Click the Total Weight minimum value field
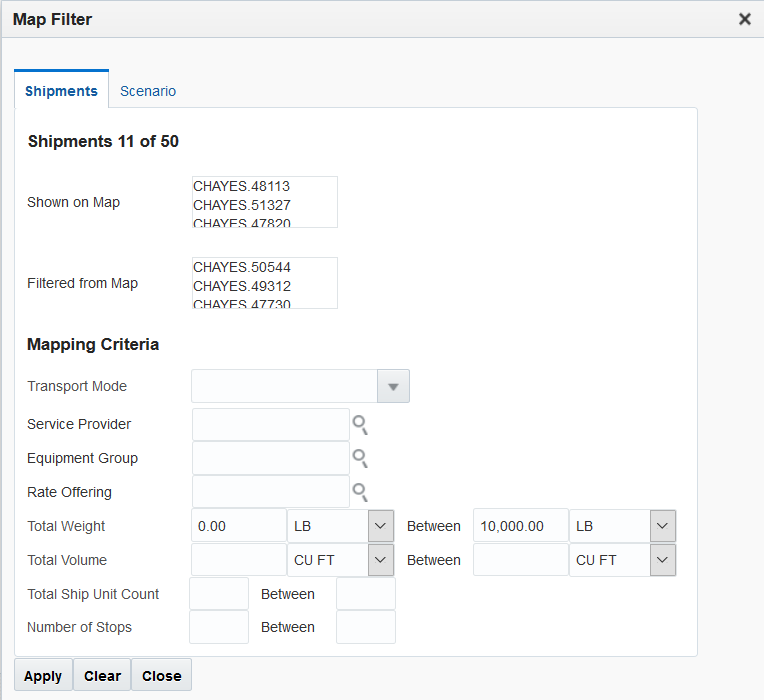The width and height of the screenshot is (764, 700). [x=238, y=526]
